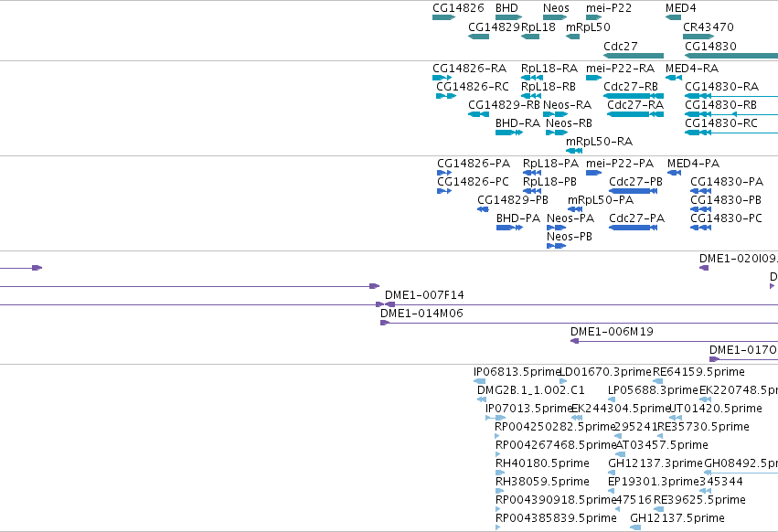Image resolution: width=778 pixels, height=532 pixels.
Task: Select the BHD-PA protein label
Action: coord(518,218)
